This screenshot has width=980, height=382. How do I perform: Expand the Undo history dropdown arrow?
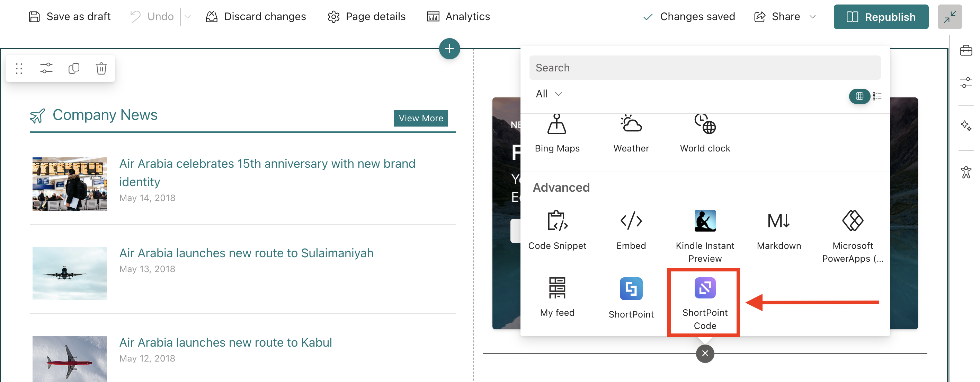187,17
